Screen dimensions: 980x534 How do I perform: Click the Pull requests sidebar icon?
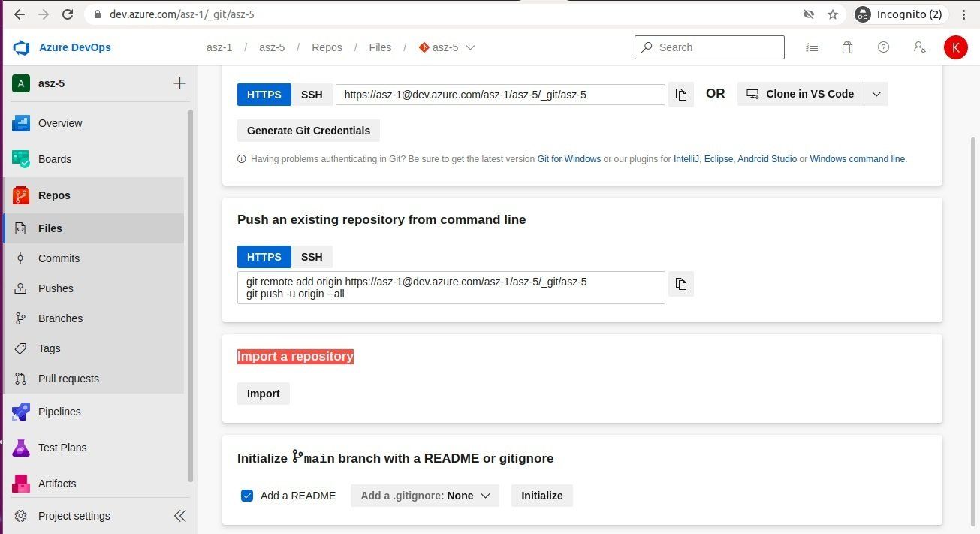click(21, 379)
